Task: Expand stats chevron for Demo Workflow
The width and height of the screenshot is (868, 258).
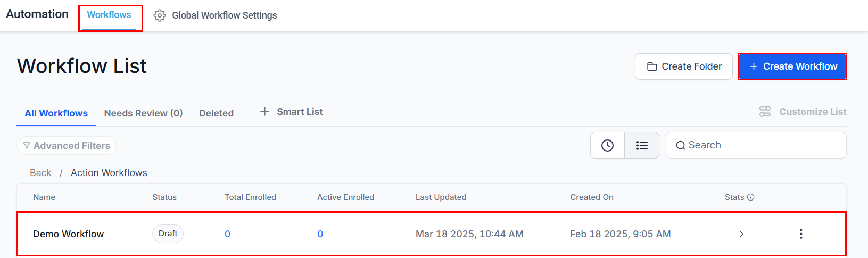Action: click(x=741, y=234)
